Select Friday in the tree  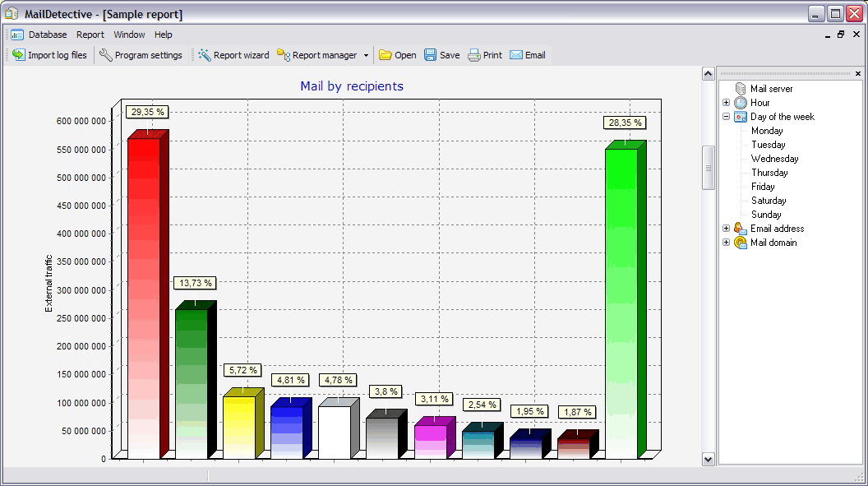[763, 187]
